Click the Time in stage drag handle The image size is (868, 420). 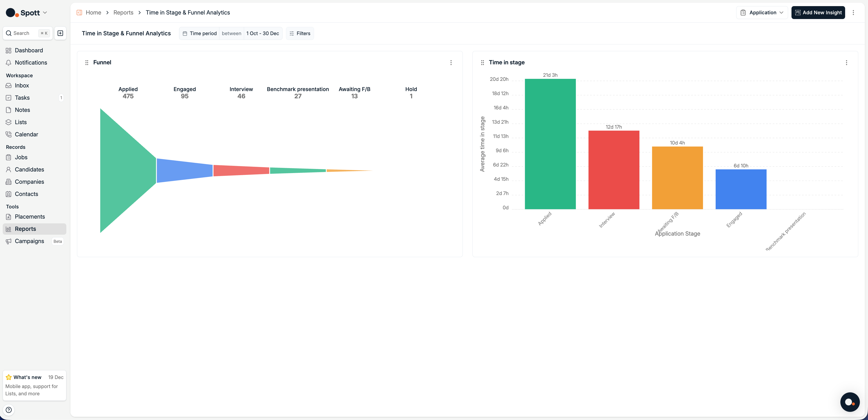(482, 62)
